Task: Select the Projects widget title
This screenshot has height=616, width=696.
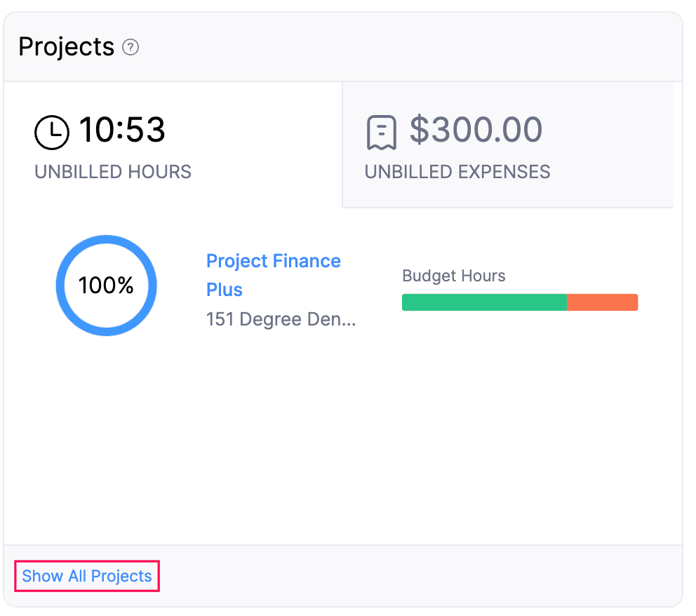Action: [67, 46]
